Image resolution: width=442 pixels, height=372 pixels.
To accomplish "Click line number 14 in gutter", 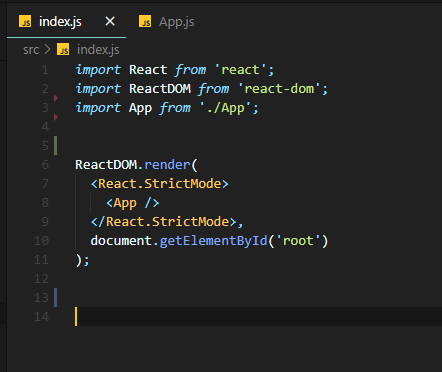I will point(41,317).
